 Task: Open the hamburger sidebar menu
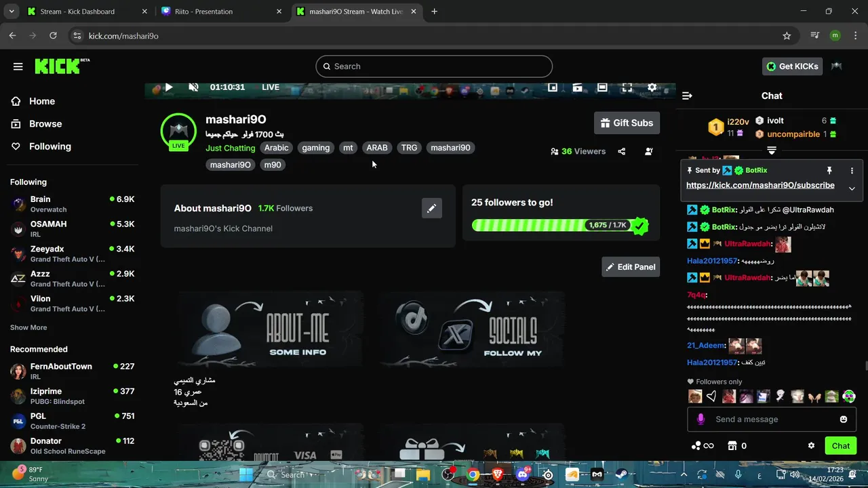click(18, 66)
